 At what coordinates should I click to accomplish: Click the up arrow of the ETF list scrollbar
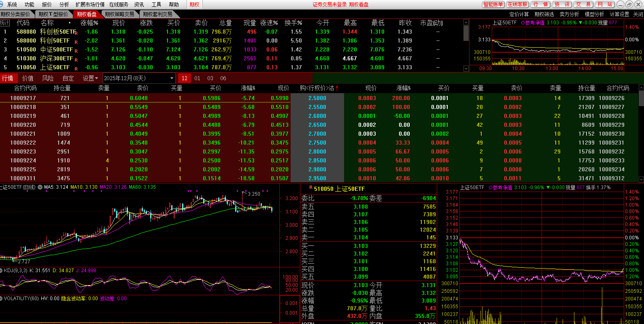pyautogui.click(x=466, y=23)
